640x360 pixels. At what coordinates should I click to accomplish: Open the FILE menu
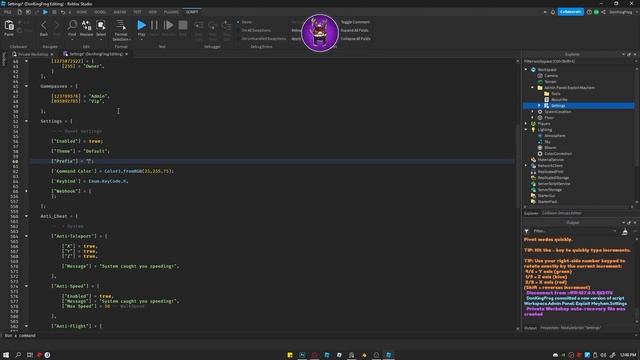(8, 12)
